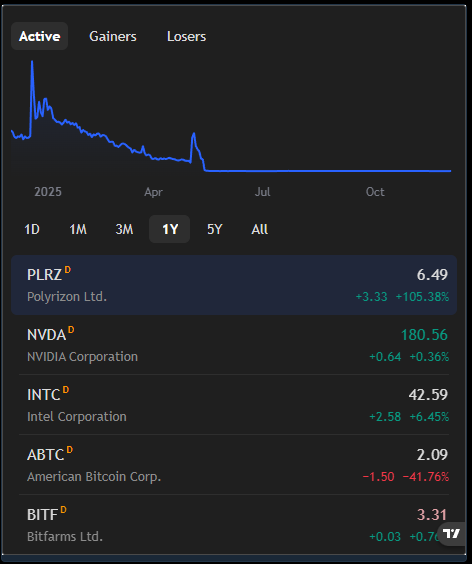
Task: Select the Active tab
Action: 40,36
